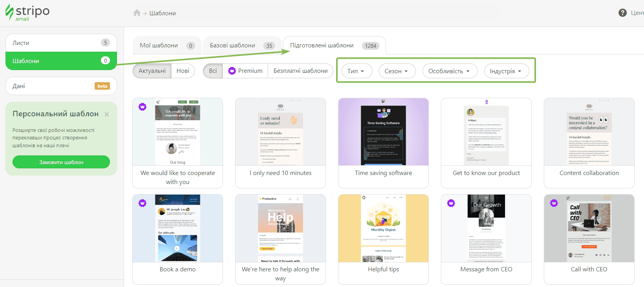Toggle the Актуальні sorting option
This screenshot has width=644, height=287.
click(x=152, y=71)
